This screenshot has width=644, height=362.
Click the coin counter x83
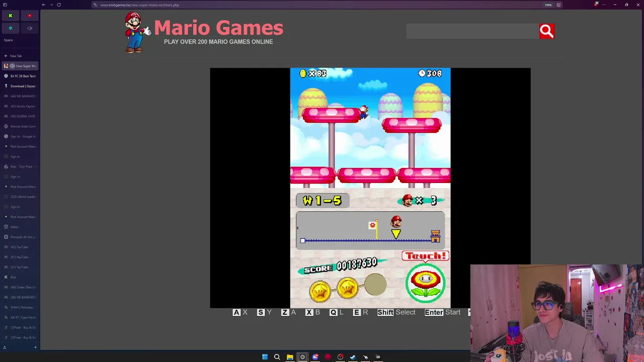pos(313,73)
